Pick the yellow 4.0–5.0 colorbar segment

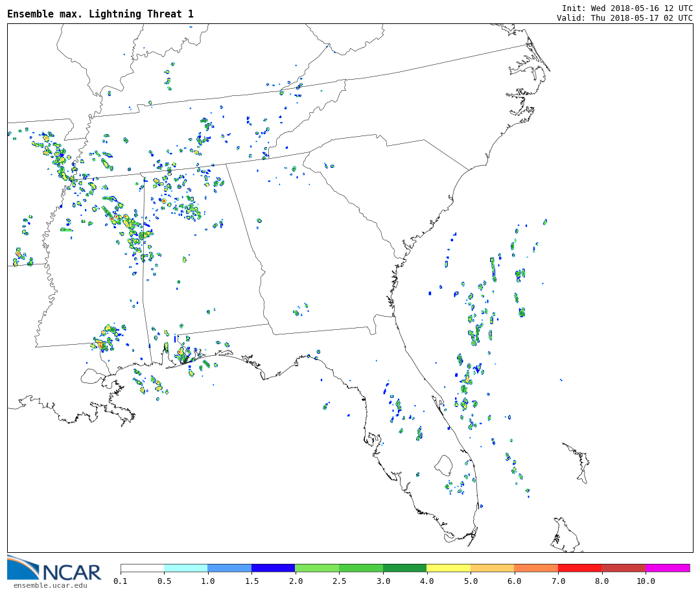449,568
